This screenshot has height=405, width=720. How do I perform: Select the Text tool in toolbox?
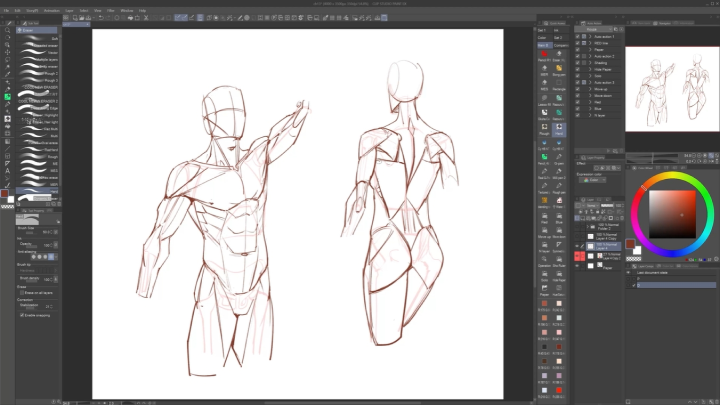tap(7, 171)
